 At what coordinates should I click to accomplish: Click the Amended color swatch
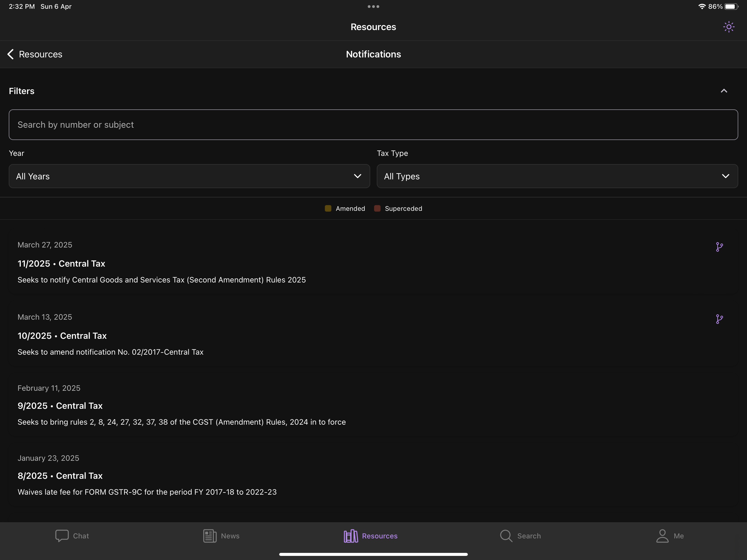[328, 208]
